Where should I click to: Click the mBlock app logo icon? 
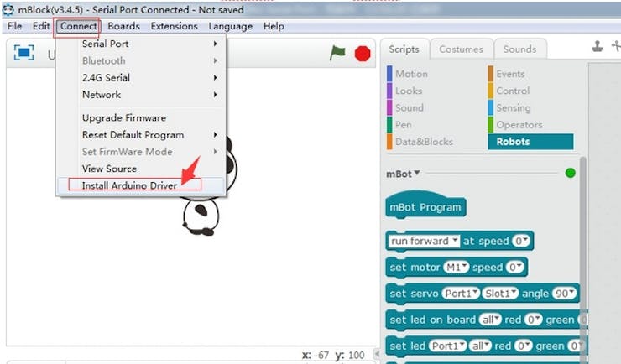[x=8, y=10]
